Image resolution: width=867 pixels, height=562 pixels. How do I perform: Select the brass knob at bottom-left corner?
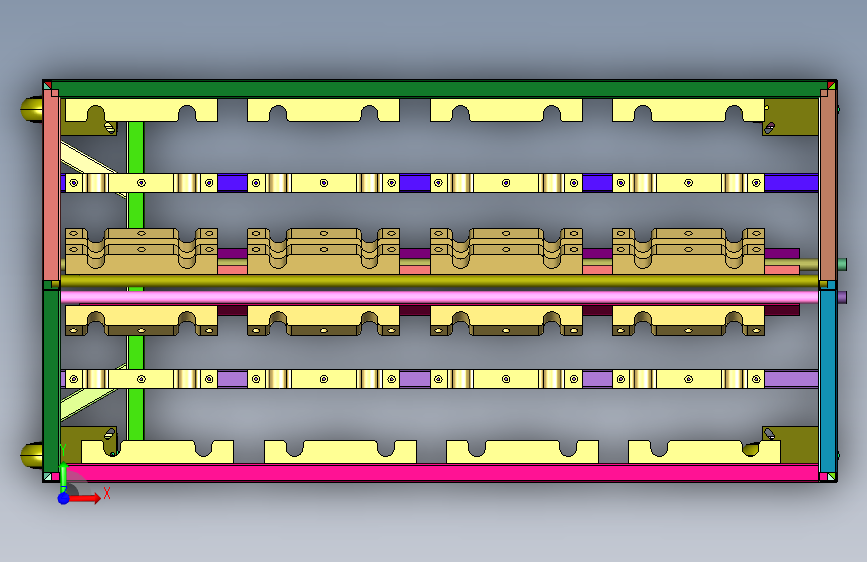(x=32, y=455)
